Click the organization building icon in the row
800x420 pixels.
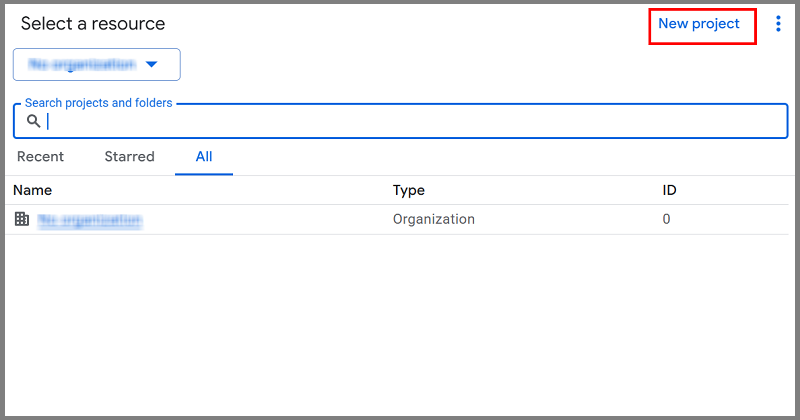22,219
